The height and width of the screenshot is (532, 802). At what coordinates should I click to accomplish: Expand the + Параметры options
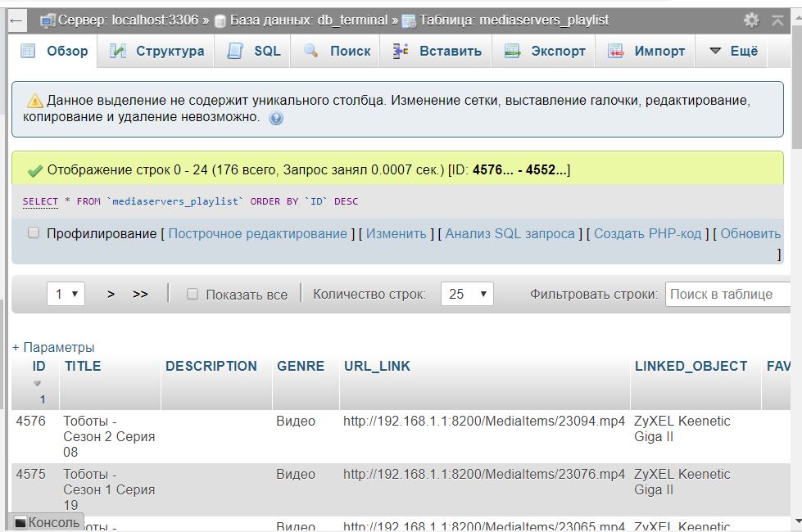[x=53, y=348]
